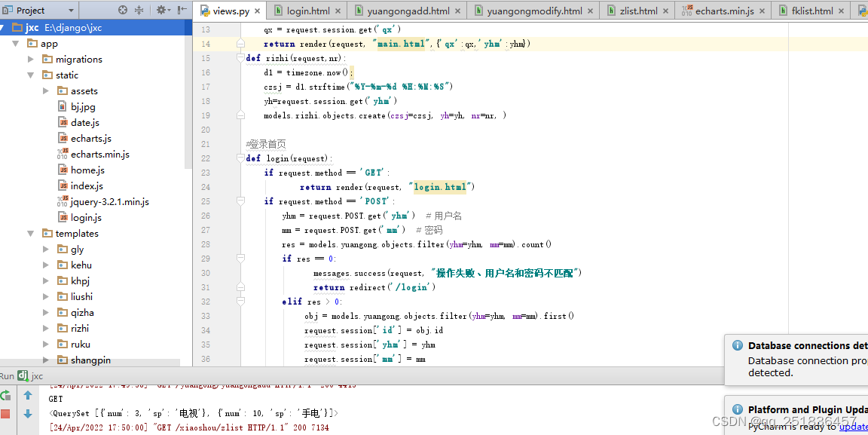
Task: Click the rerun jxc icon in Run panel
Action: pos(5,395)
